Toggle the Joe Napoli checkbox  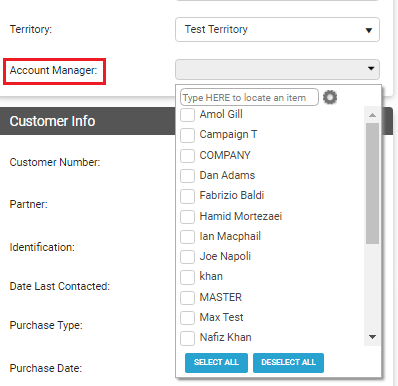(x=187, y=257)
